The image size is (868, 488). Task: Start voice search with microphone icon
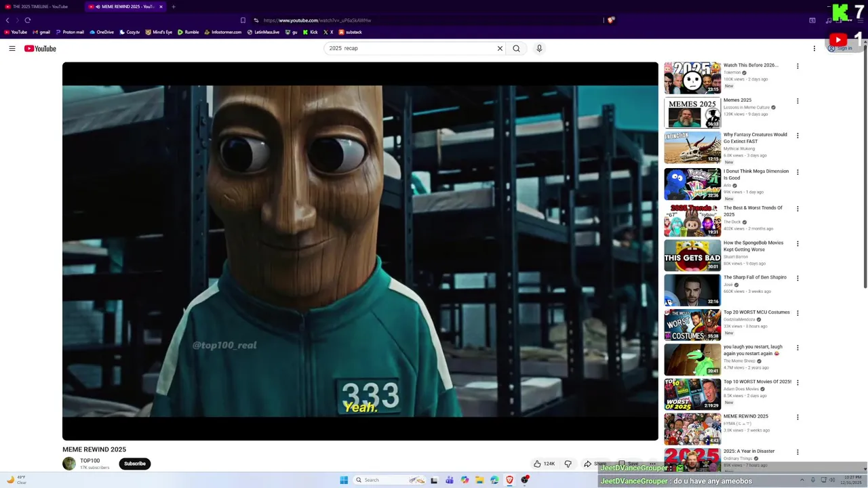(x=539, y=48)
